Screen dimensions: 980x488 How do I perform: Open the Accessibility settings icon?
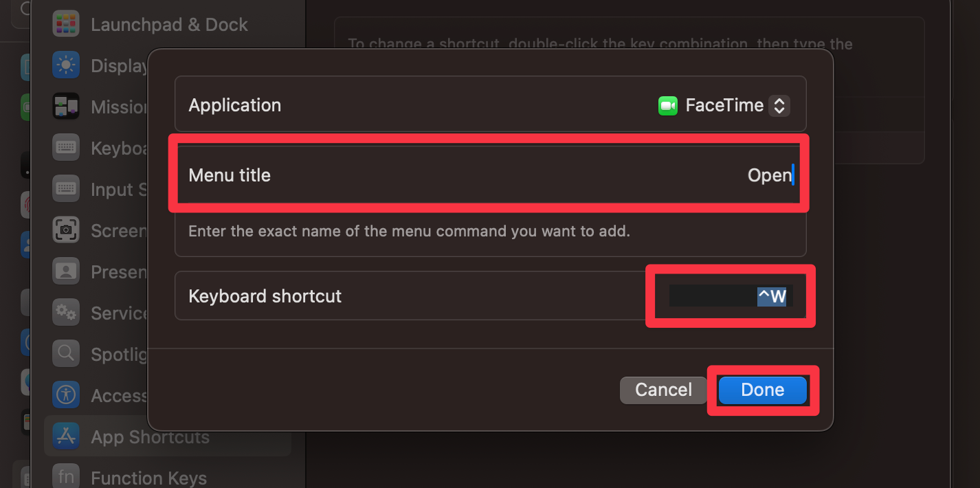(66, 395)
